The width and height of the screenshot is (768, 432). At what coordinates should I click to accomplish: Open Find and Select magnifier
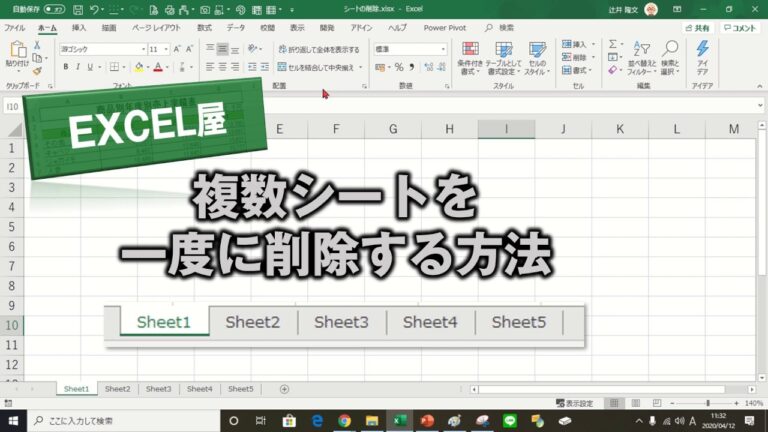point(670,58)
